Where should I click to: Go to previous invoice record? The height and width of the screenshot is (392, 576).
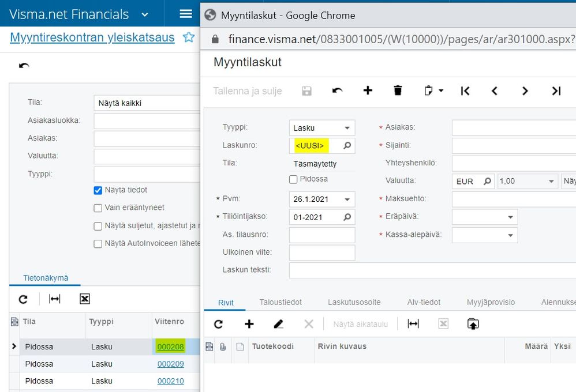tap(495, 91)
